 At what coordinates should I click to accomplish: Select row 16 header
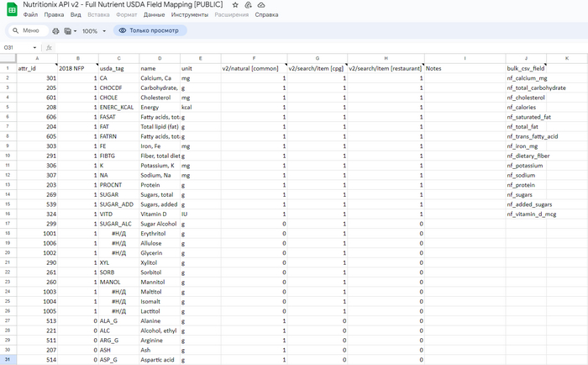click(8, 214)
